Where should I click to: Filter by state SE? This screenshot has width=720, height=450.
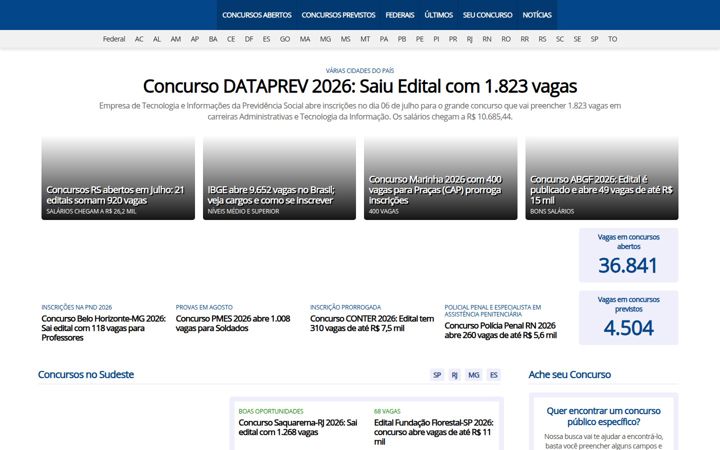tap(577, 39)
